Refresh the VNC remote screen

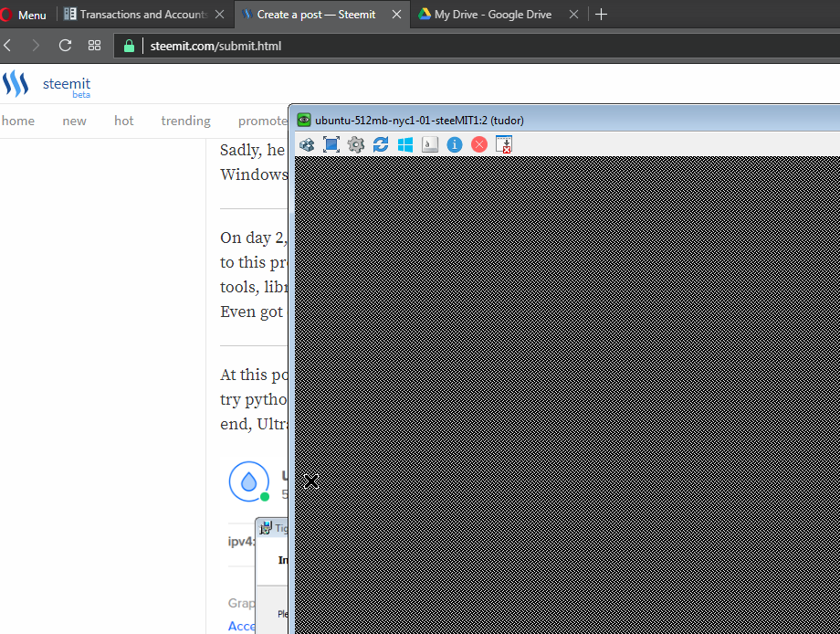pos(381,144)
